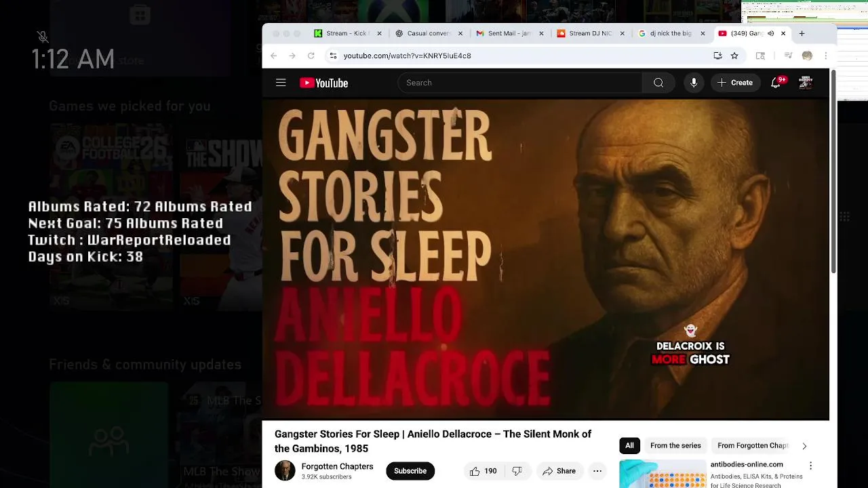Open Chrome media controls icon
Image resolution: width=868 pixels, height=488 pixels.
(788, 56)
